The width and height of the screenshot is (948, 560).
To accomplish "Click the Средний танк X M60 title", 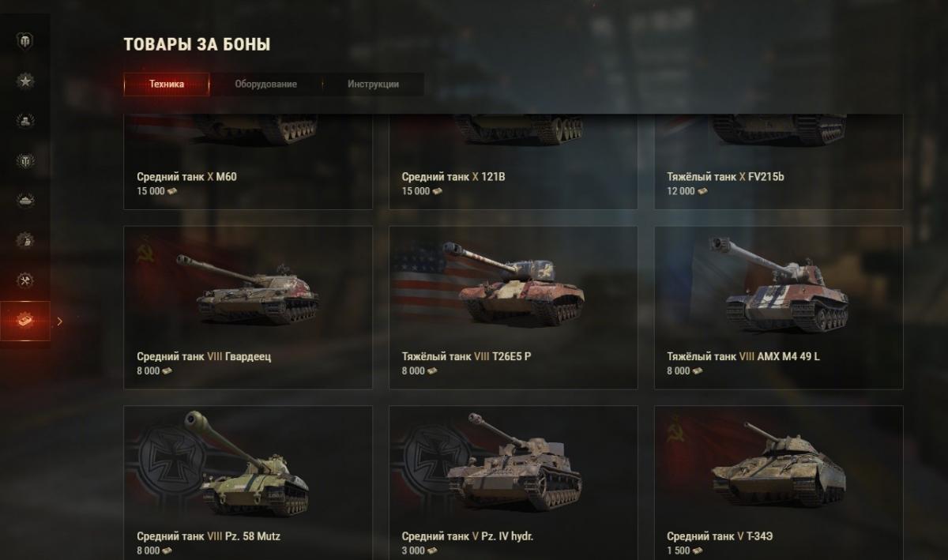I will click(x=186, y=177).
